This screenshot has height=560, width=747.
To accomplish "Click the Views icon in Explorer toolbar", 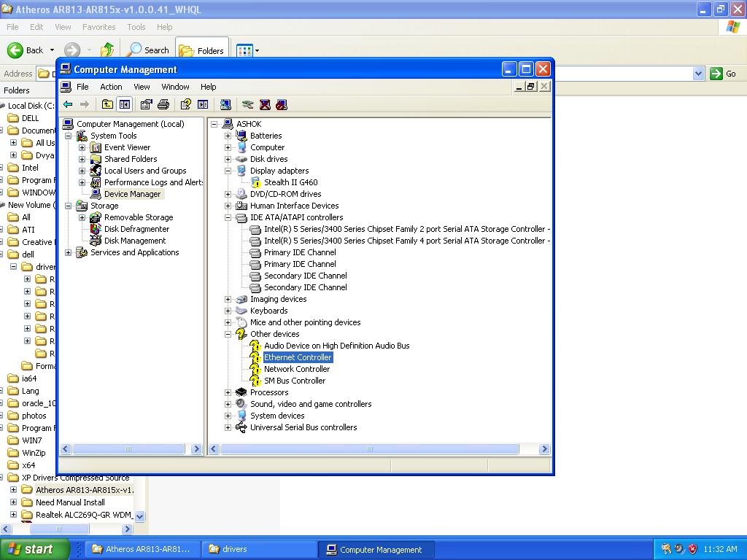I will [244, 50].
